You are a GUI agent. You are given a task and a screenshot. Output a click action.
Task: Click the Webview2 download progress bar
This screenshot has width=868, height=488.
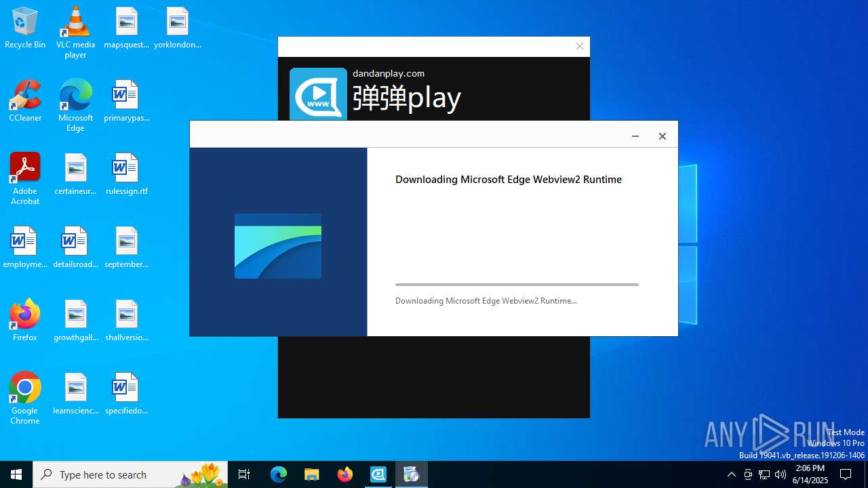517,285
